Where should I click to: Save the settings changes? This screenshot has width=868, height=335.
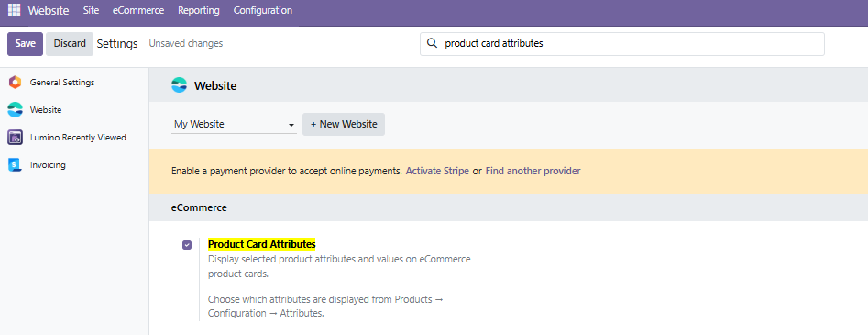(25, 44)
